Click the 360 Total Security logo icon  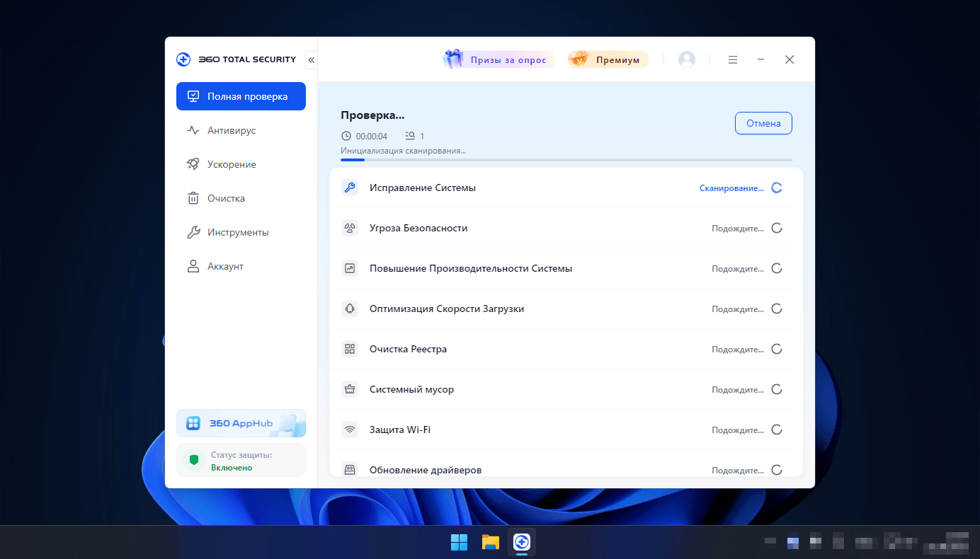[x=183, y=59]
